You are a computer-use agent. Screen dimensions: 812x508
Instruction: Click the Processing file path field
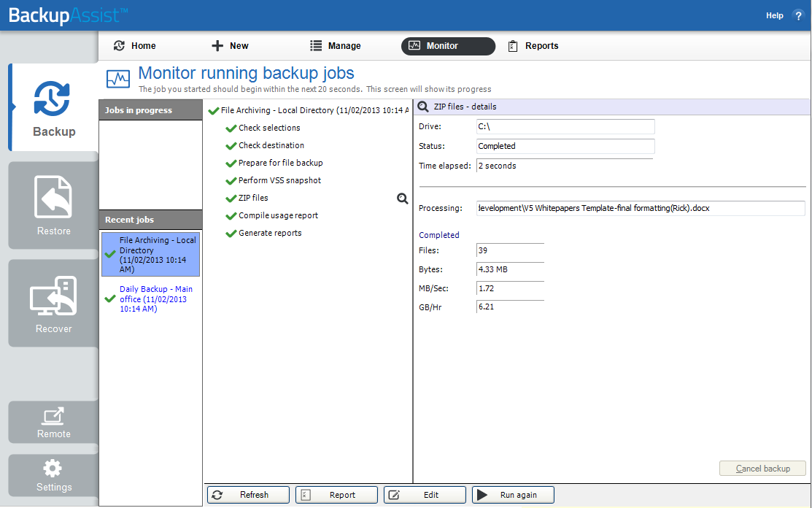tap(641, 208)
